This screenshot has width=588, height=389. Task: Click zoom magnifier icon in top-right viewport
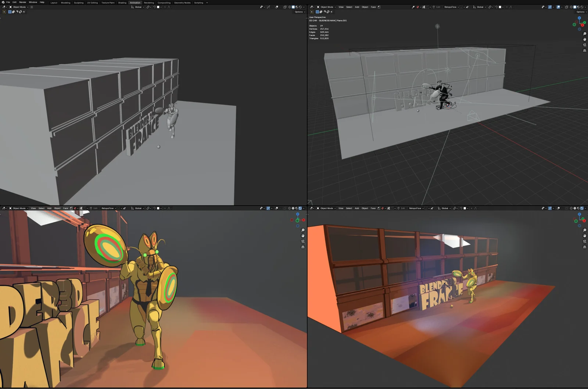(x=585, y=34)
